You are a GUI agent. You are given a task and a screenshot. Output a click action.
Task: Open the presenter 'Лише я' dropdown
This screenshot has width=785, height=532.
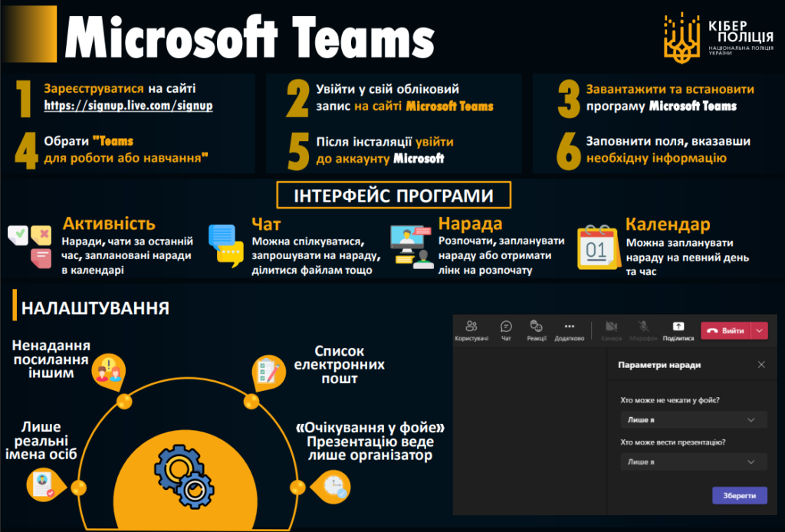click(693, 462)
